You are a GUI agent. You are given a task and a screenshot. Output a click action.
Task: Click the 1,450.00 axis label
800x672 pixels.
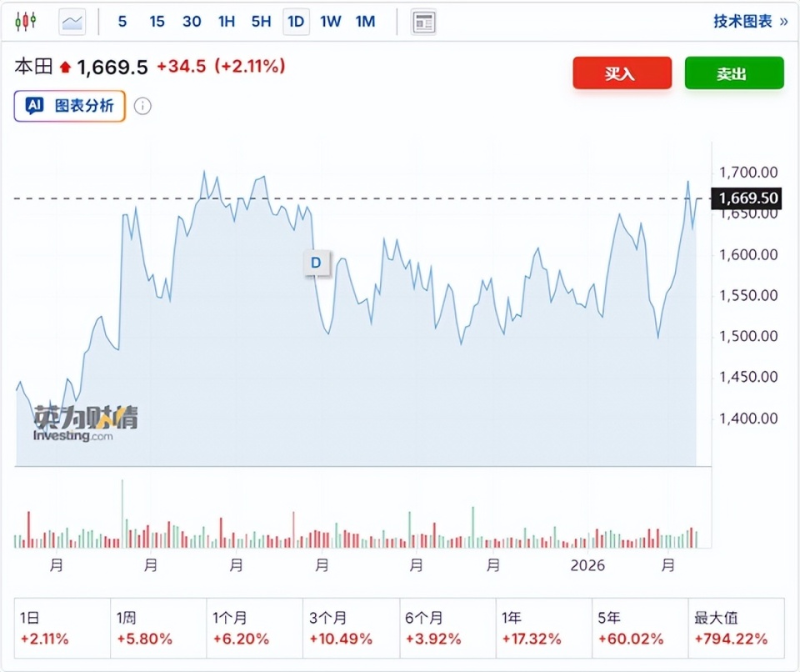[x=748, y=377]
